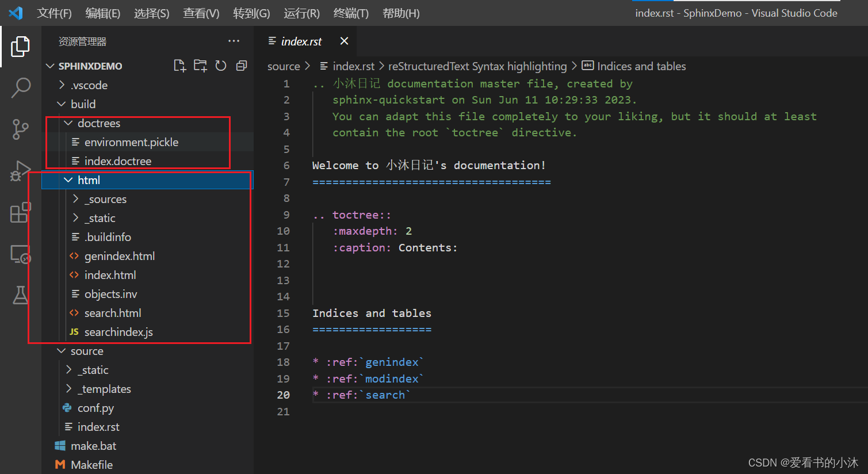Click the :caption: option text
The height and width of the screenshot is (474, 868).
coord(362,248)
